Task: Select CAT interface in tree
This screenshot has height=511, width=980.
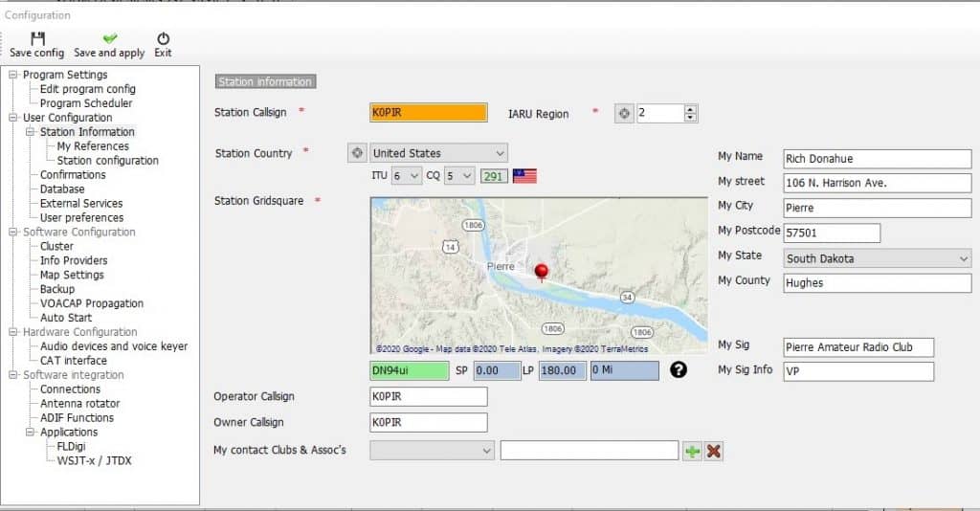Action: click(x=73, y=361)
